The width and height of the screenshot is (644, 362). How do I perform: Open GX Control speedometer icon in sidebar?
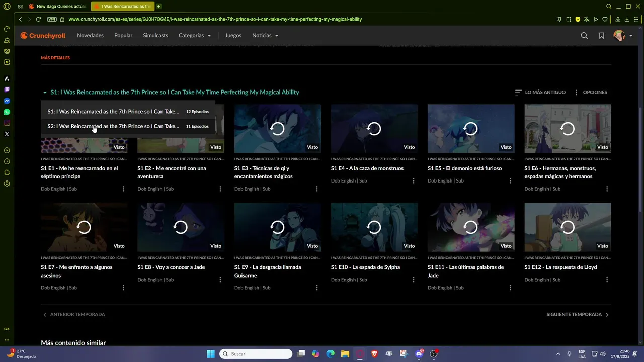7,29
